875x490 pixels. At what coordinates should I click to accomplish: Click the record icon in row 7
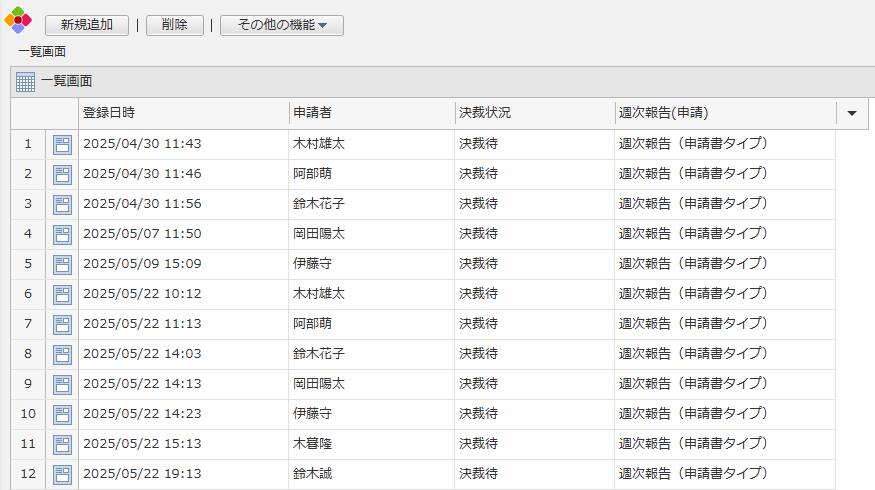62,324
